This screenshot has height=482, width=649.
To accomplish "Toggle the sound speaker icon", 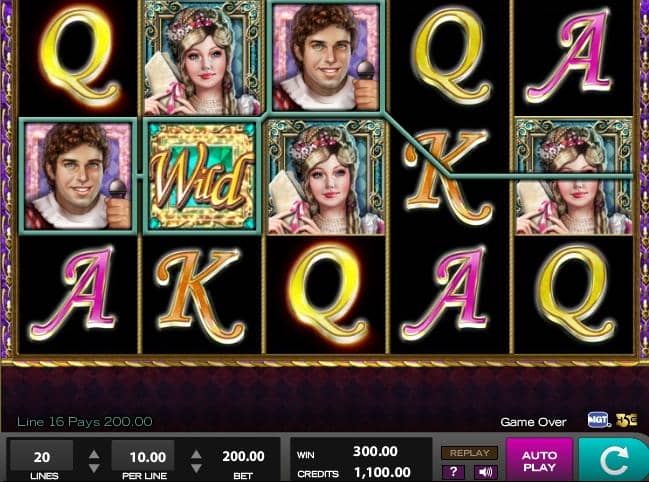I will [486, 472].
